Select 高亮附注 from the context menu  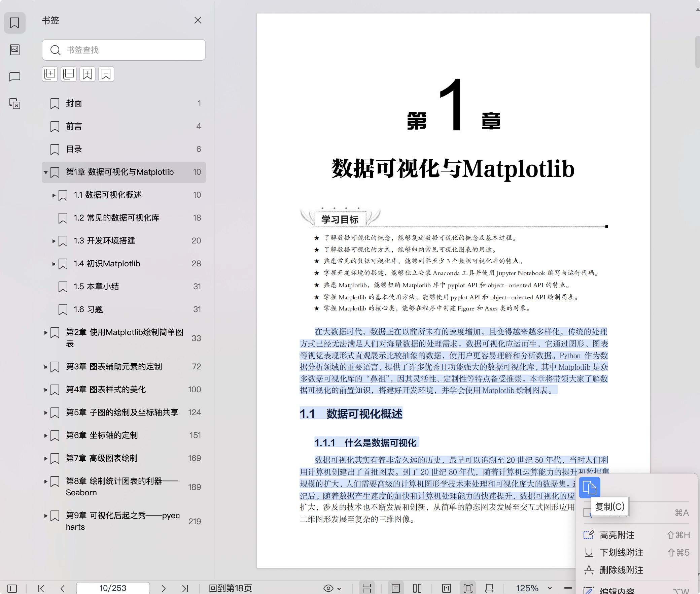(x=617, y=535)
